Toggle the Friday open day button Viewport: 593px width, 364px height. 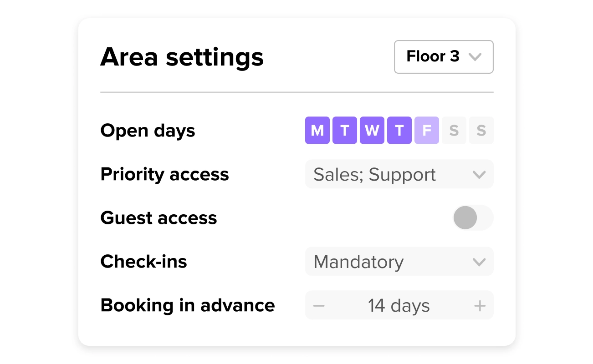coord(426,131)
